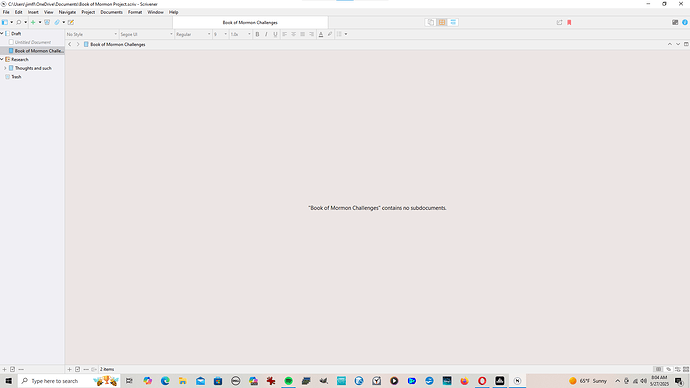Open the font size dropdown

220,34
